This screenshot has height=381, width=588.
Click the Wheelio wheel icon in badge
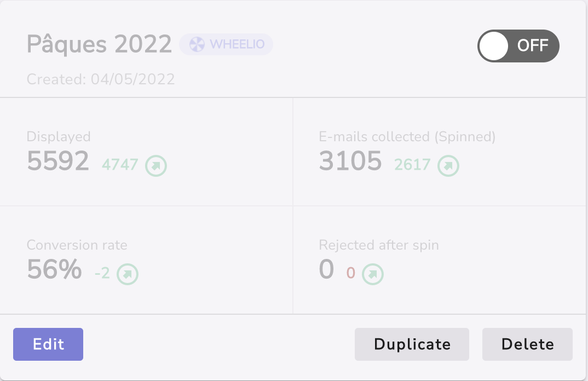click(197, 44)
